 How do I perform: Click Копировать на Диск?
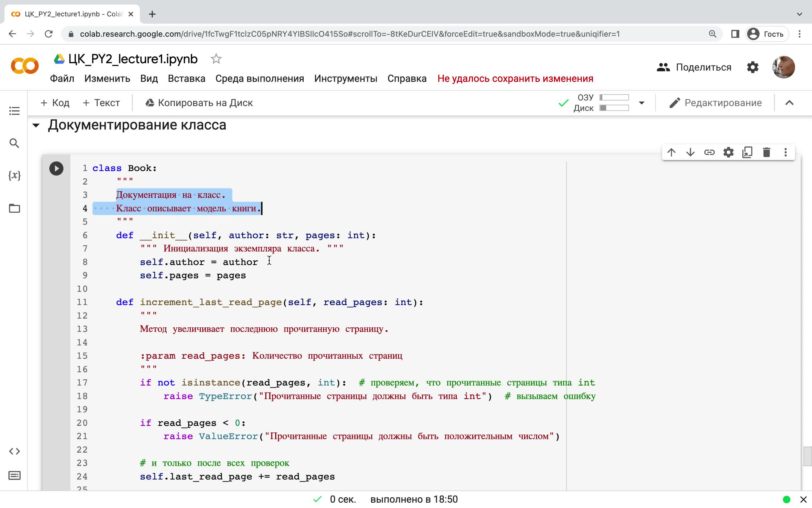coord(199,103)
